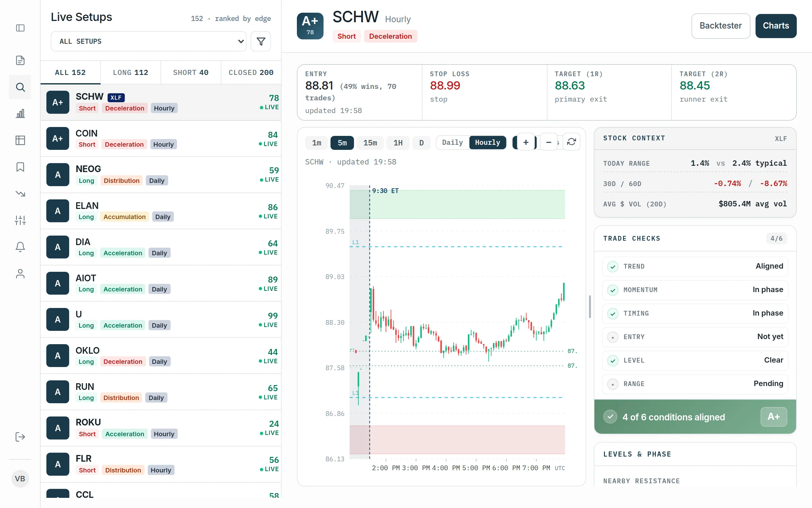Image resolution: width=812 pixels, height=508 pixels.
Task: Open the alerts bell icon
Action: coord(20,247)
